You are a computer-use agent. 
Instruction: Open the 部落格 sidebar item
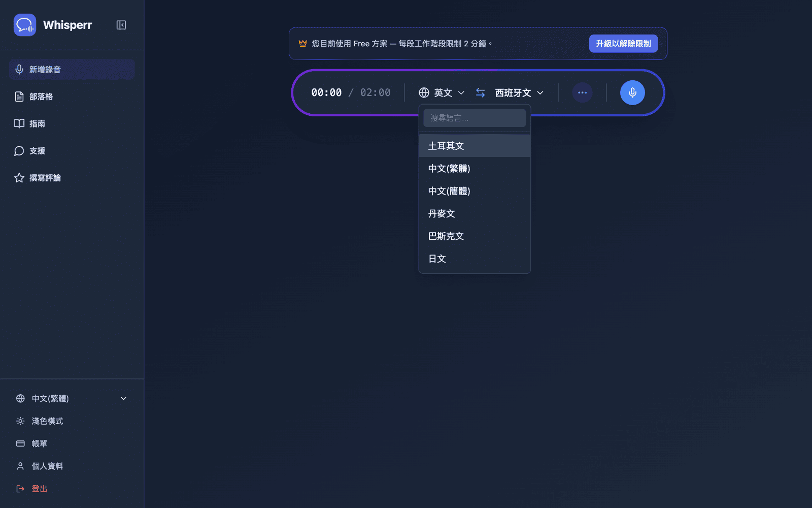[72, 97]
